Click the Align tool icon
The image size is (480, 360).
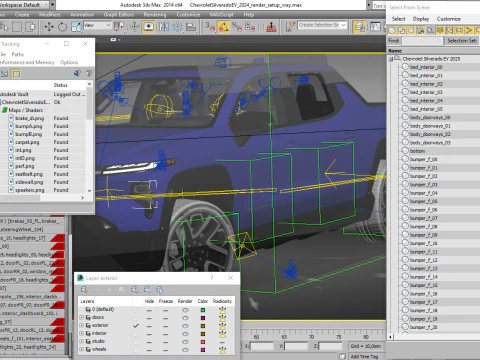pos(191,27)
